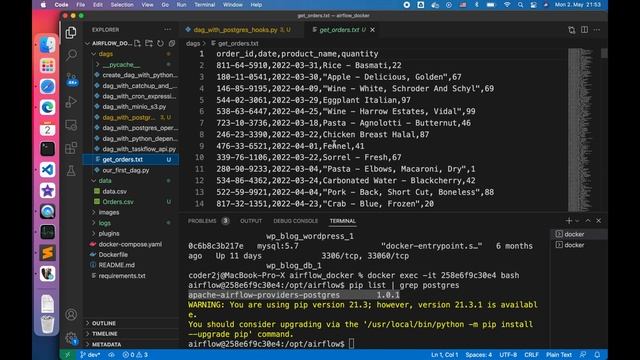Collapse all folders in explorer
The width and height of the screenshot is (640, 360).
point(172,43)
